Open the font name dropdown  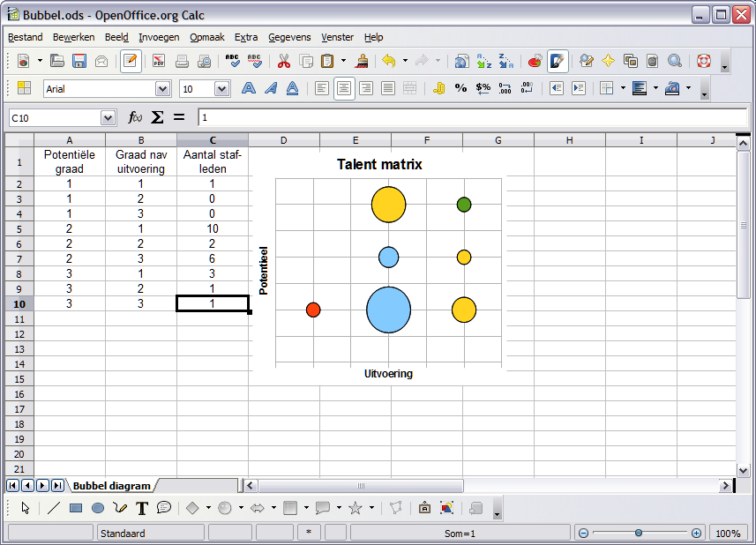162,88
